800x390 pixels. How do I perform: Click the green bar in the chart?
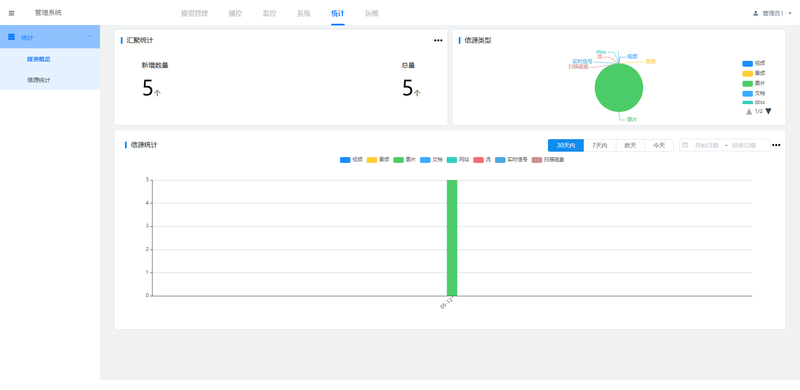click(452, 237)
